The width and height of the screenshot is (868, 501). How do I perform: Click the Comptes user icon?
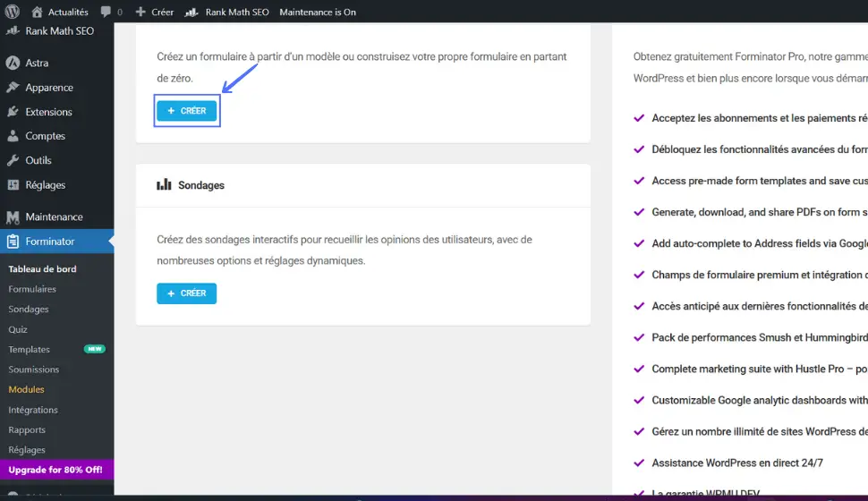pyautogui.click(x=13, y=136)
